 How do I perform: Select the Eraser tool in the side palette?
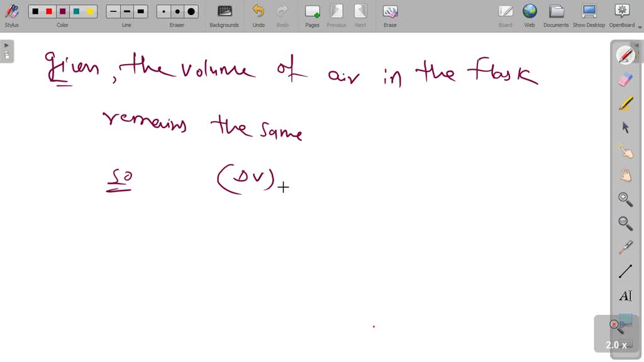point(625,80)
